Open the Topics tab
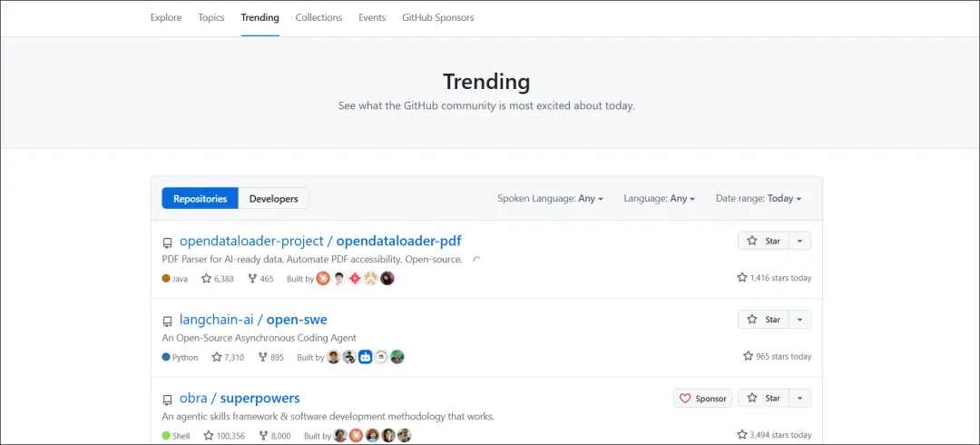Image resolution: width=980 pixels, height=445 pixels. click(211, 17)
